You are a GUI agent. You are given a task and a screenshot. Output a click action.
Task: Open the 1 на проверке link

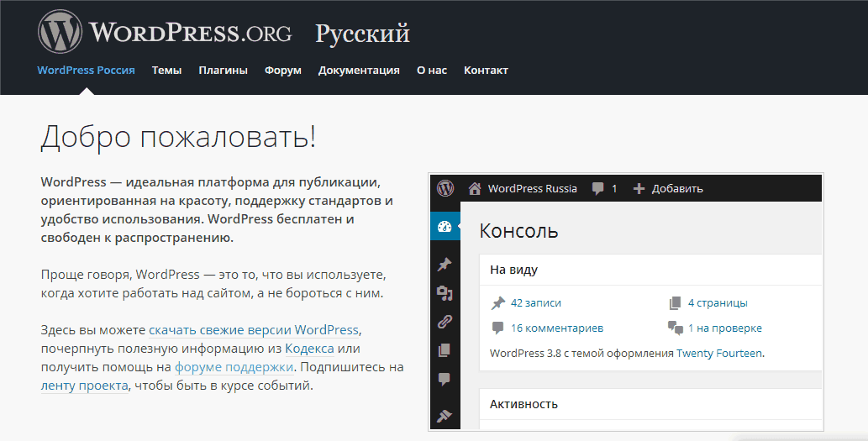724,328
